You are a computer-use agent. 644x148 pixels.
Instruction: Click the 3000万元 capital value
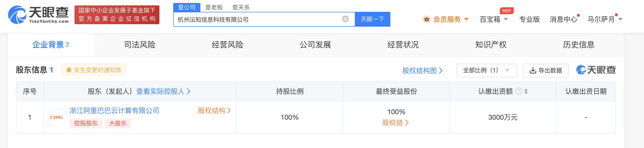(x=503, y=117)
